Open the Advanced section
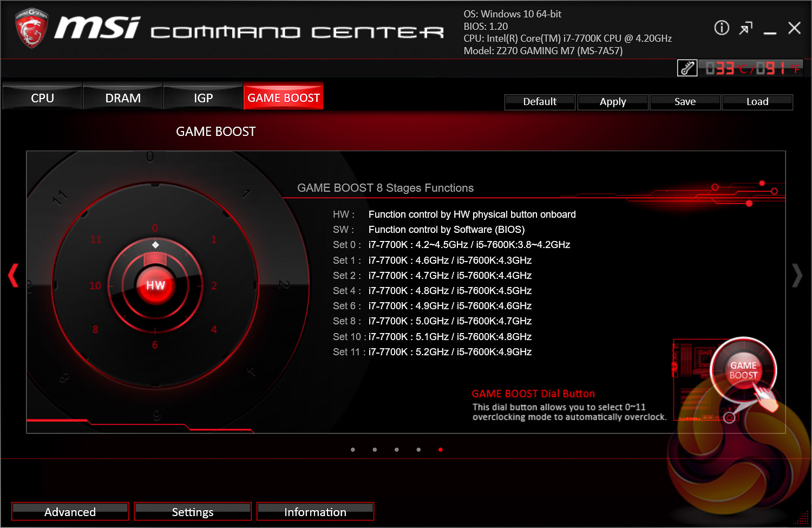812x528 pixels. (x=70, y=511)
